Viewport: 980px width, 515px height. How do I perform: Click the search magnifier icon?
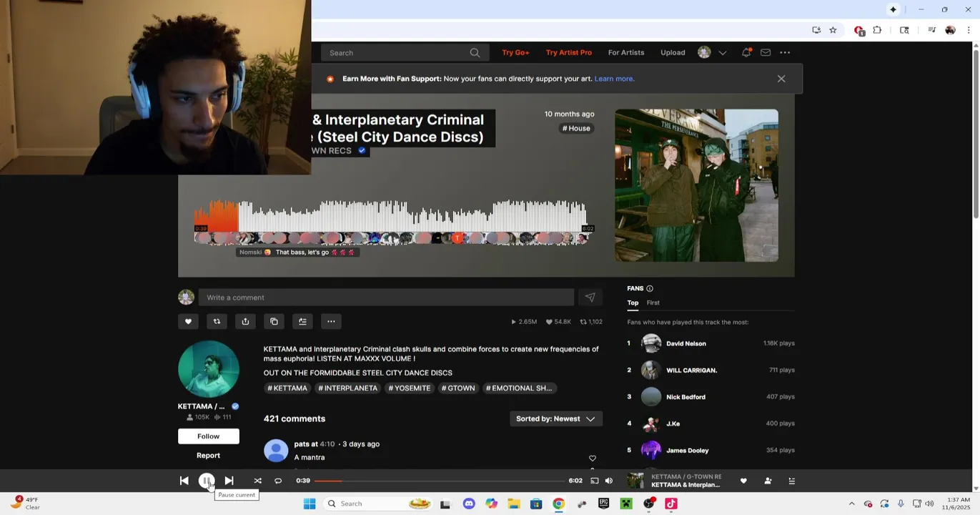click(x=475, y=52)
